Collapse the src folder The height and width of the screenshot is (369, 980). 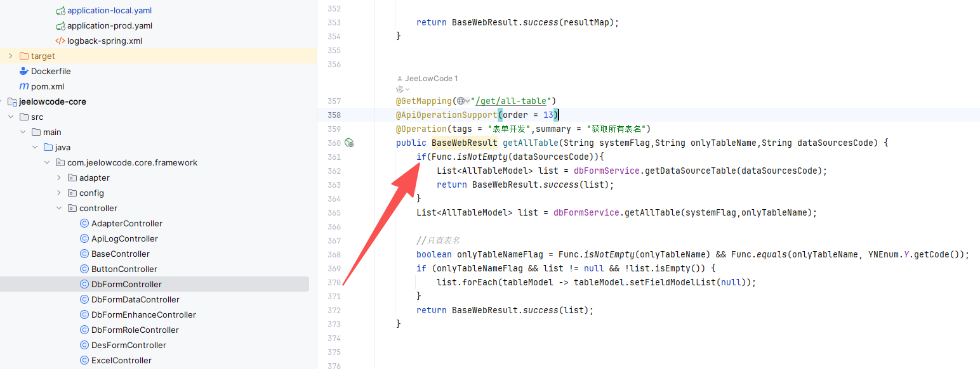[x=10, y=117]
